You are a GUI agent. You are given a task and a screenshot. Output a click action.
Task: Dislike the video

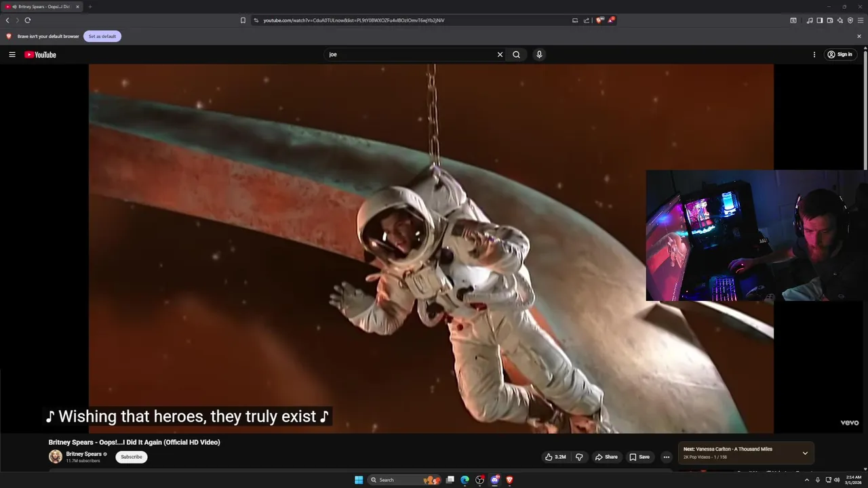point(579,457)
